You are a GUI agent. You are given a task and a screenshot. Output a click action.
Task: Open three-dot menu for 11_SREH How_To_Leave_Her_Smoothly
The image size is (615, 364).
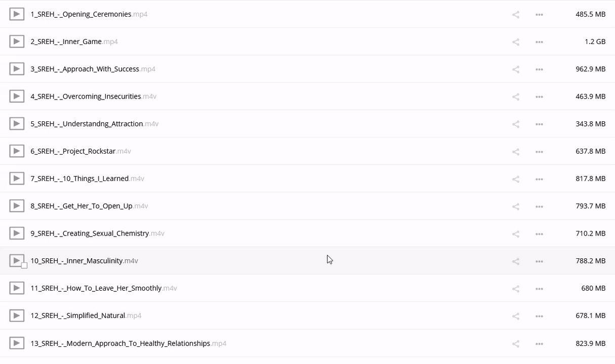(539, 289)
